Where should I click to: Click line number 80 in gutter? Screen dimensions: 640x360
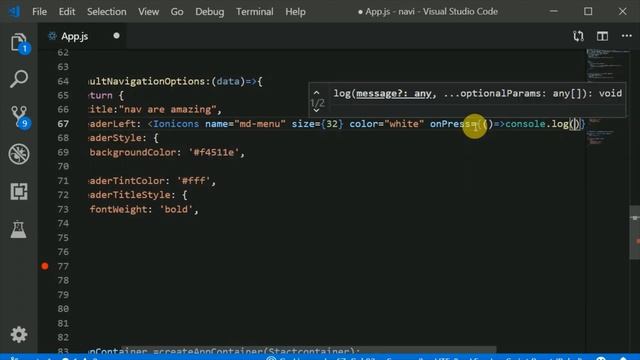(x=63, y=309)
